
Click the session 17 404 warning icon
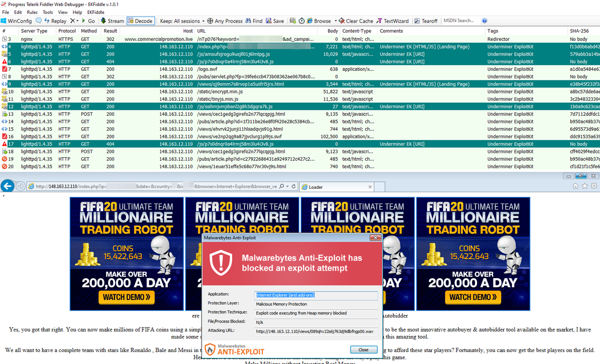click(x=4, y=144)
